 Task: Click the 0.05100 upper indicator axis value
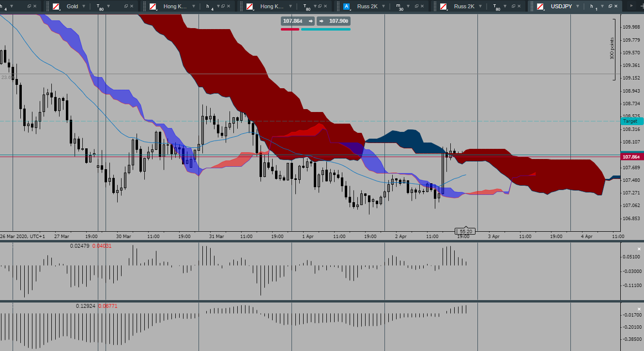tap(631, 256)
